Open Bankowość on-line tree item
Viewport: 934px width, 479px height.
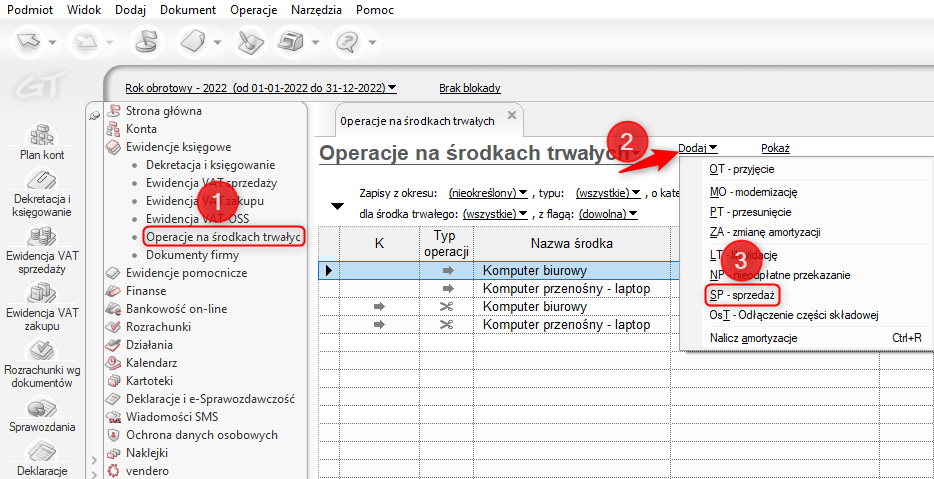click(x=176, y=309)
